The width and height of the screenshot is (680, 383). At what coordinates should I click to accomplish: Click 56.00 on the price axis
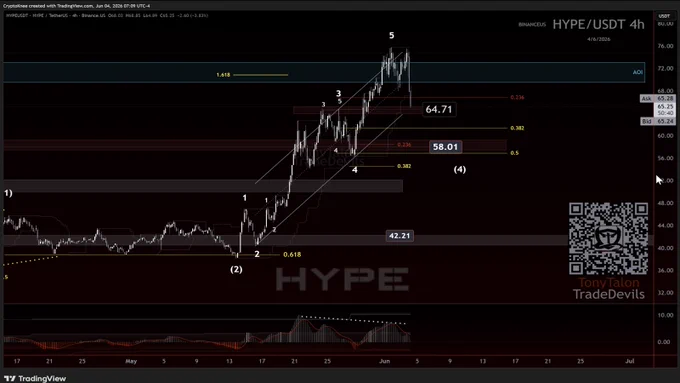point(665,158)
